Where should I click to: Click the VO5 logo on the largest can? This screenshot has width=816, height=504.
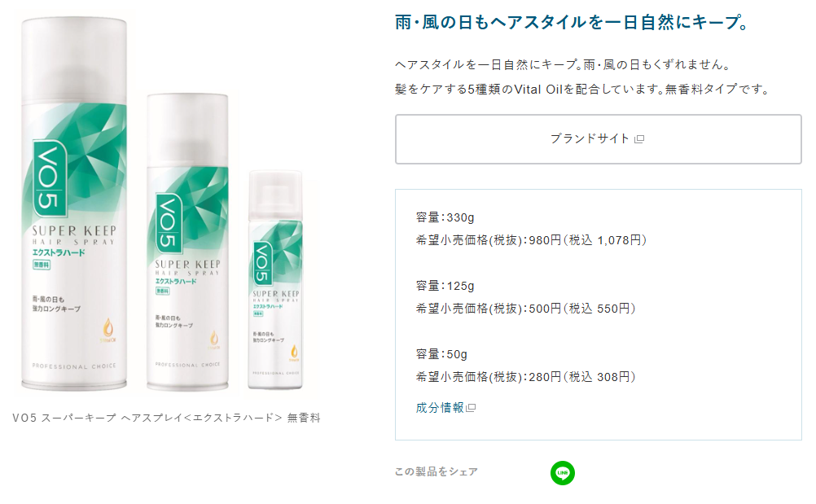tap(50, 178)
